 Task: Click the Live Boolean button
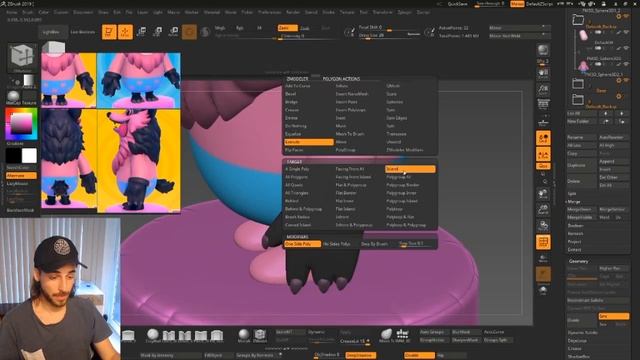pos(83,32)
